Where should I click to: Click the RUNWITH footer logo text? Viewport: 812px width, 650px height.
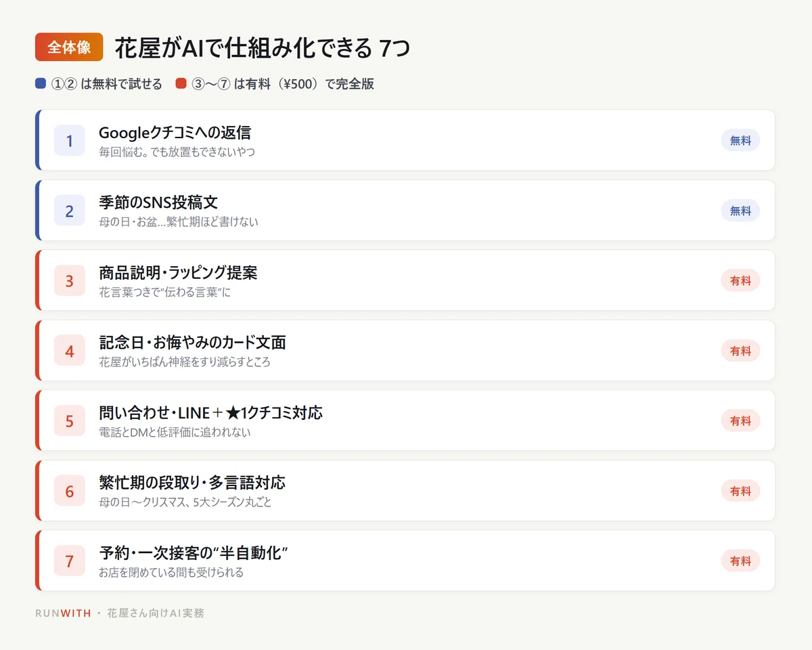coord(63,613)
